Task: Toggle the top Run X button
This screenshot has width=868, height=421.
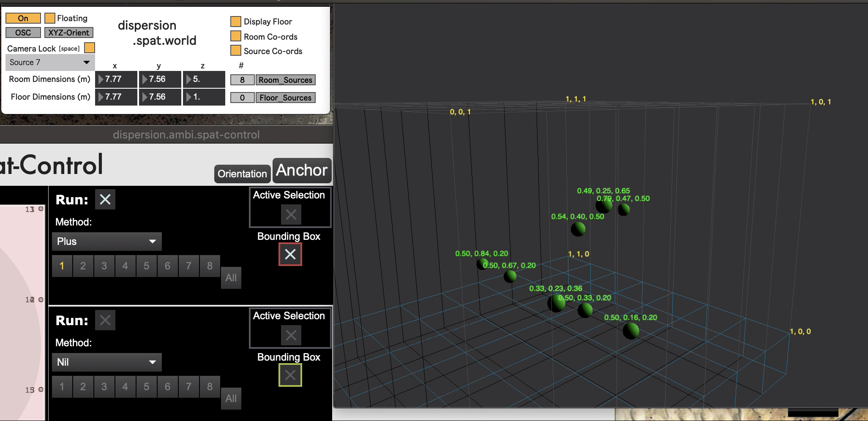Action: [105, 199]
